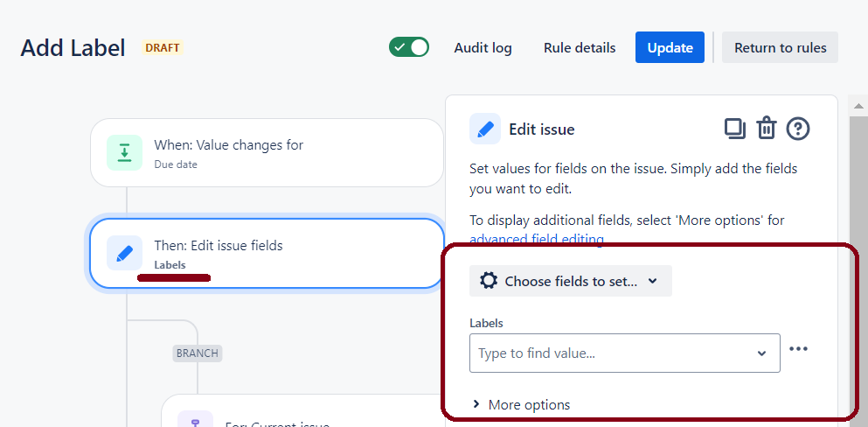Click the Labels 'Type to find value' field

point(612,353)
